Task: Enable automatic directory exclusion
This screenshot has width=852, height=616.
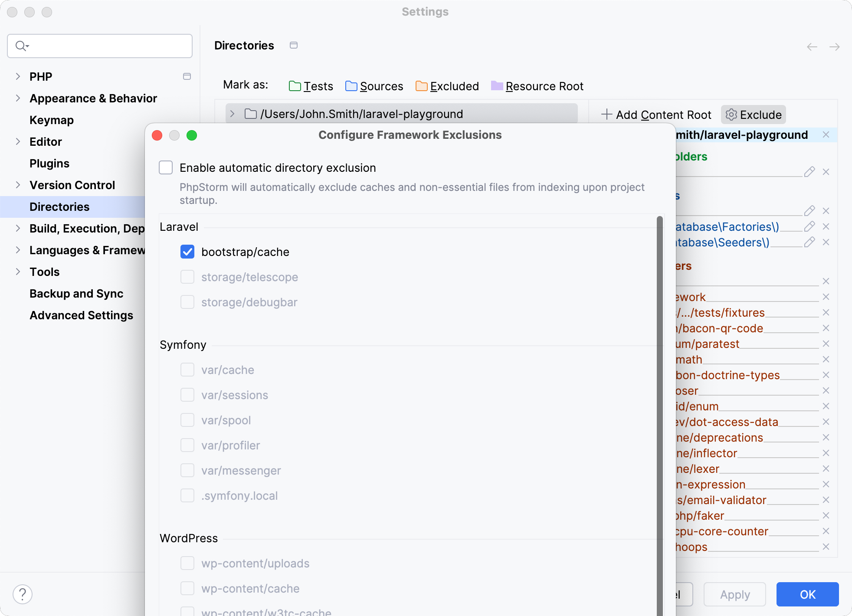Action: 165,167
